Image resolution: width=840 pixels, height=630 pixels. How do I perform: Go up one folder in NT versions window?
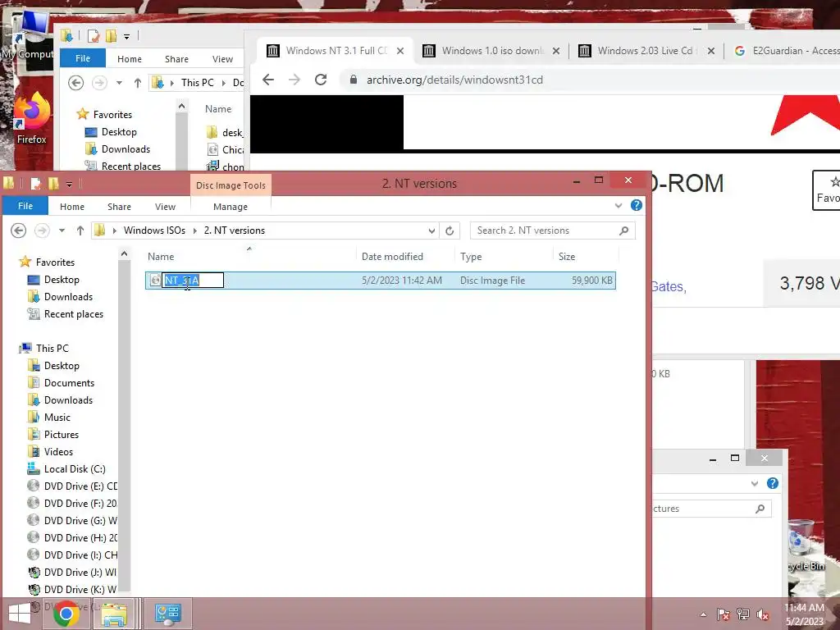[x=80, y=231]
